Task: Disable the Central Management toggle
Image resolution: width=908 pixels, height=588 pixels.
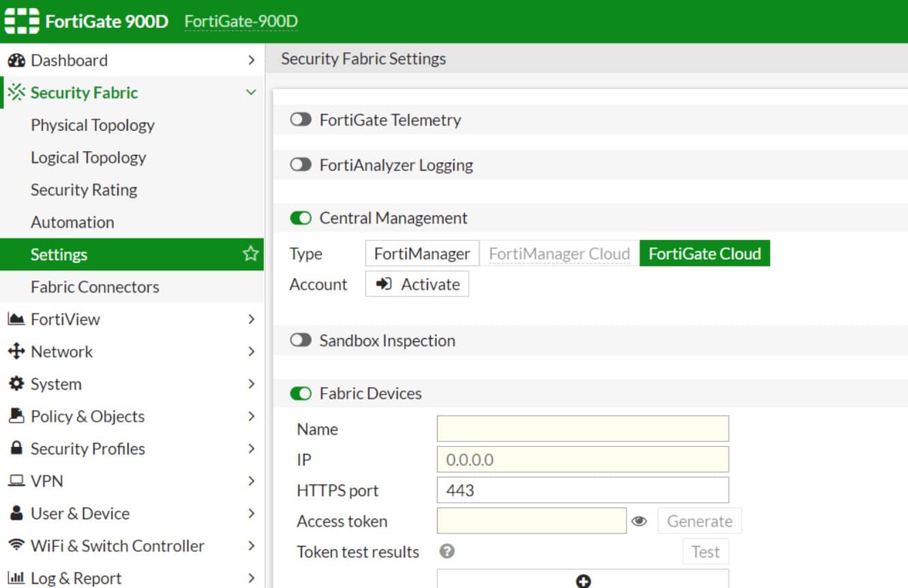Action: click(301, 218)
